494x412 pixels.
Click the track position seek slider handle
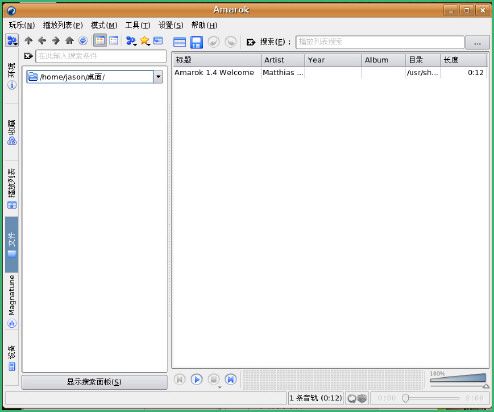(405, 398)
